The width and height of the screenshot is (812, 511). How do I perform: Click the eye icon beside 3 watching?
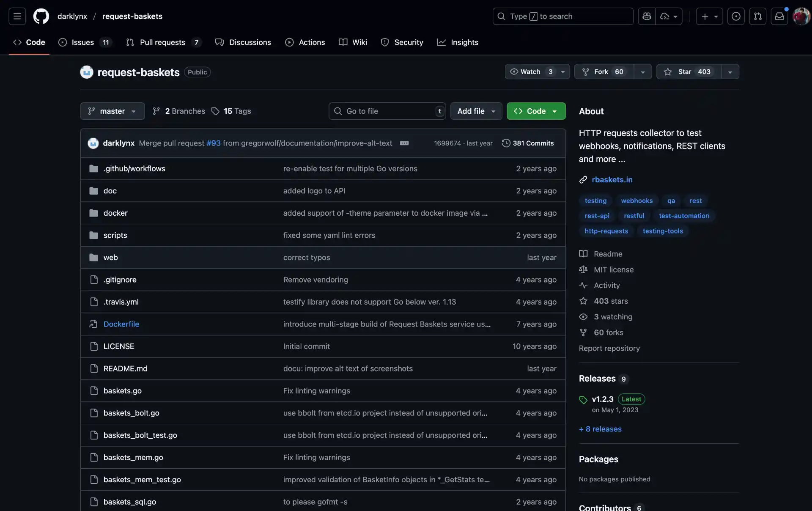click(x=583, y=316)
